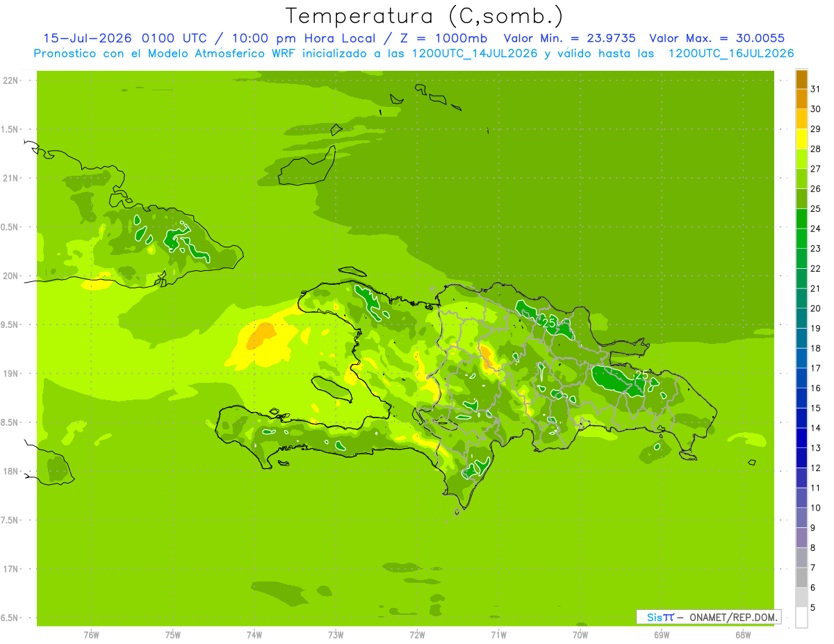Click the "SisTT – ONAMET/REP.DOM." credit box

pyautogui.click(x=709, y=617)
